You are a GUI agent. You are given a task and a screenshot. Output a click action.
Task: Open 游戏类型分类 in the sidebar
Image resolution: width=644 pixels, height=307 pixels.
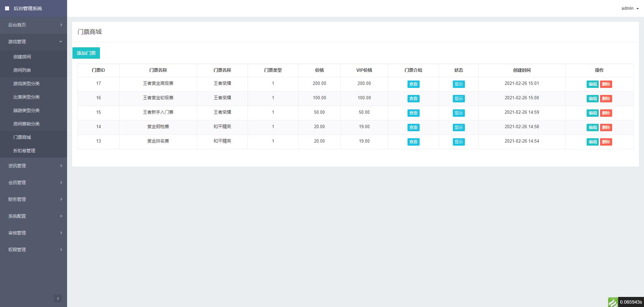coord(34,84)
